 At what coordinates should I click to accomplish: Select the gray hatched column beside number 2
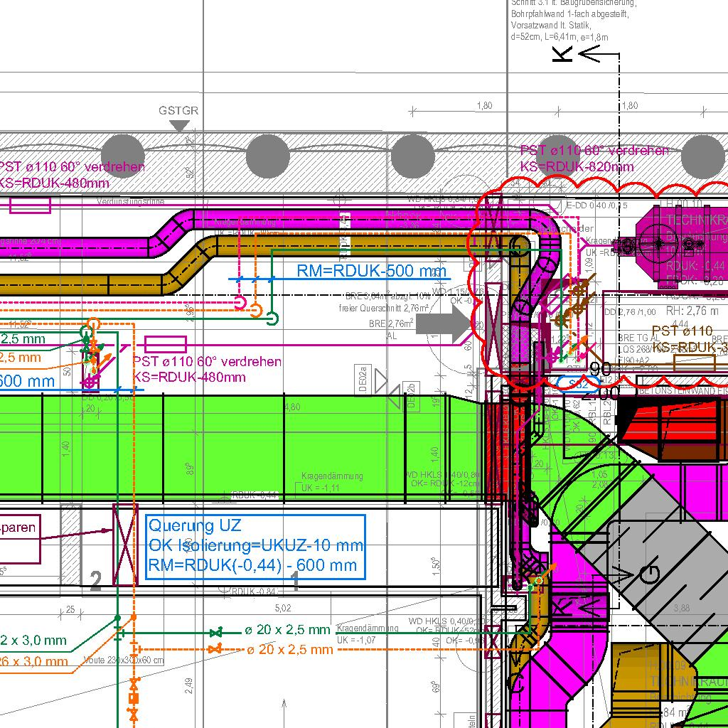[70, 545]
